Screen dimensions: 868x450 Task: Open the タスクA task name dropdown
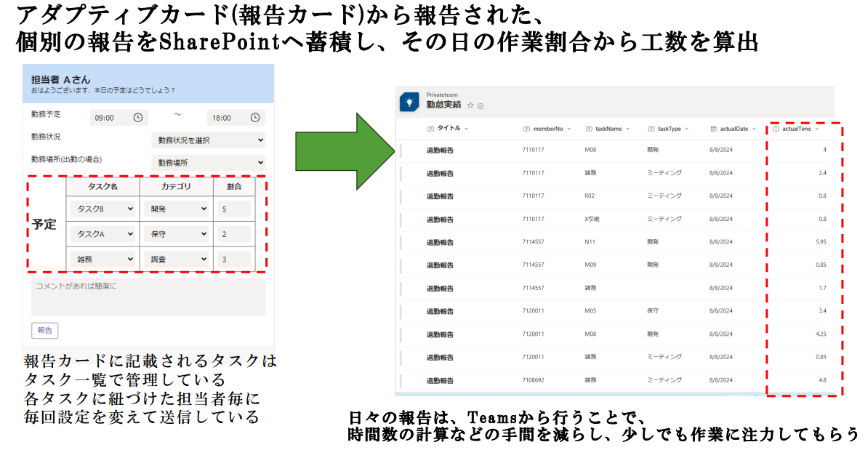click(x=103, y=234)
